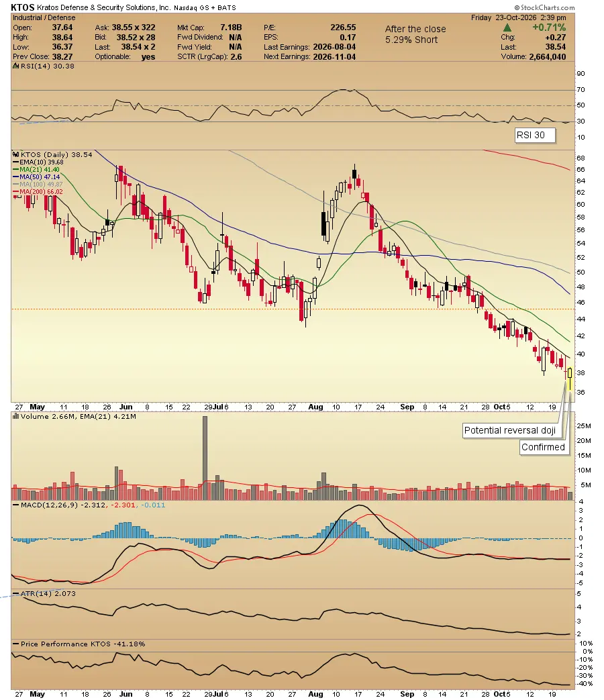Screen dimensions: 604x700
Task: Select the P/E ratio 226.55
Action: coord(343,28)
